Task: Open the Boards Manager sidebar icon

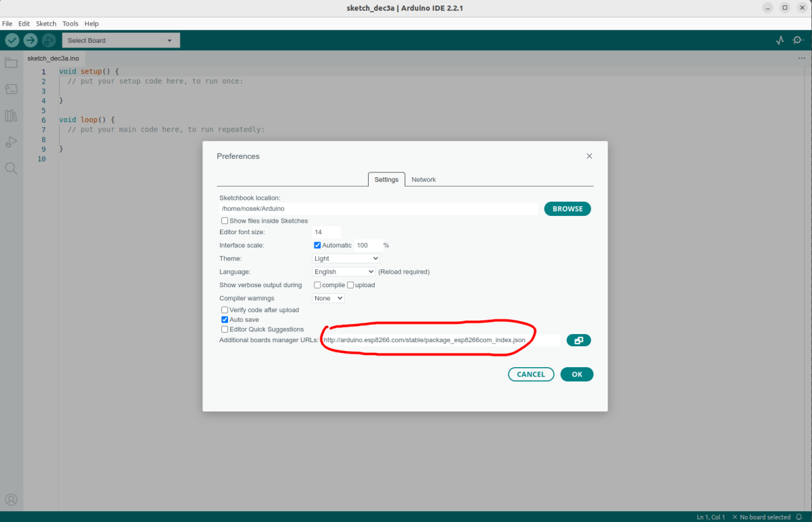Action: pyautogui.click(x=11, y=89)
